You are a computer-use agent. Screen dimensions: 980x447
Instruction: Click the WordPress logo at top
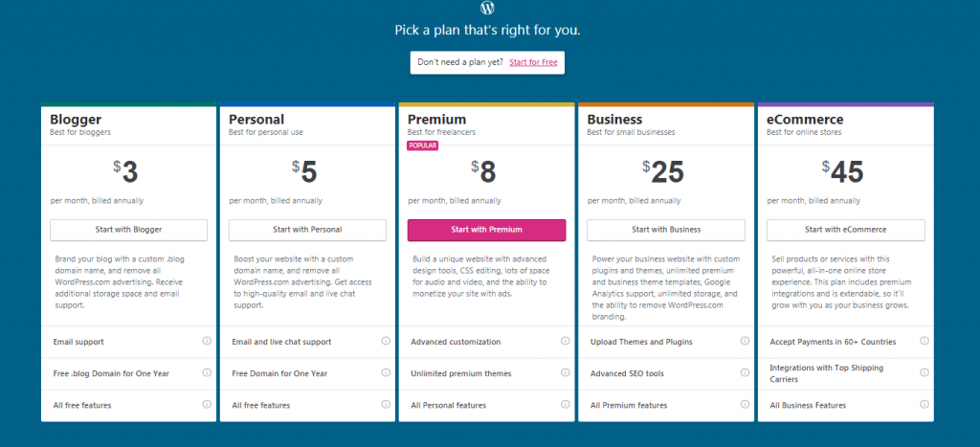pos(487,8)
